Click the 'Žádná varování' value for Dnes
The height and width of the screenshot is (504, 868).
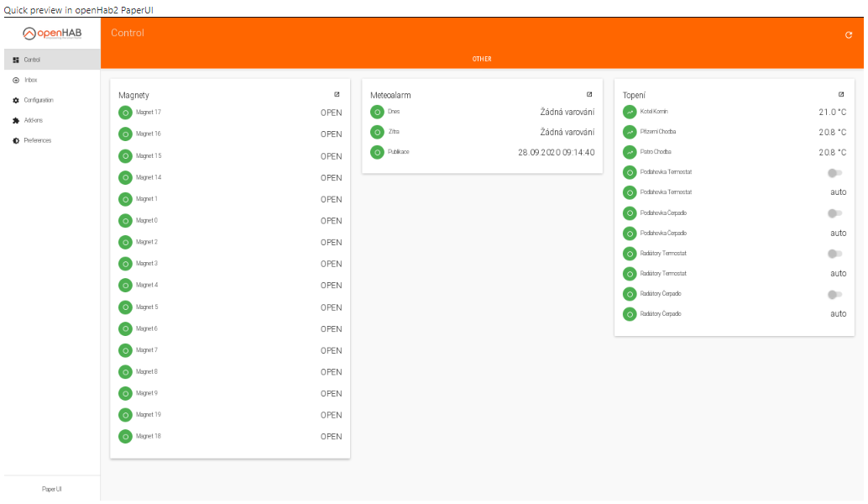[567, 112]
